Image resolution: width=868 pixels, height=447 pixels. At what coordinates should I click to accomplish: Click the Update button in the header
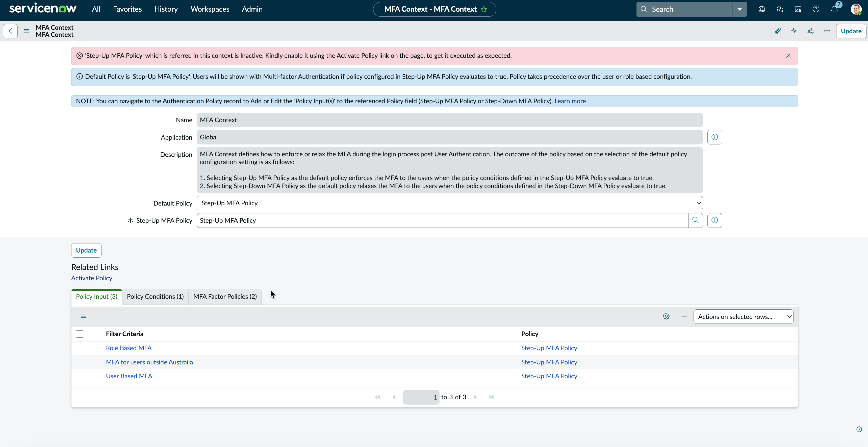851,31
